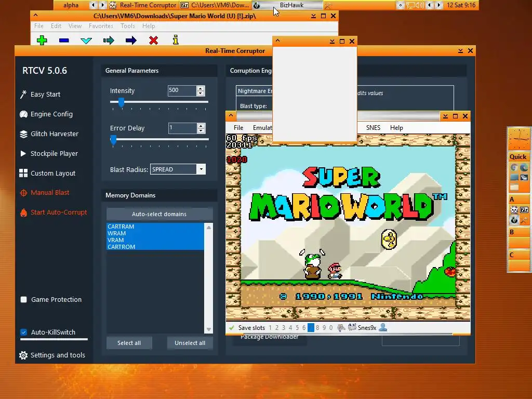Click the red X Delete icon in 7-Zip
532x399 pixels.
(x=153, y=41)
